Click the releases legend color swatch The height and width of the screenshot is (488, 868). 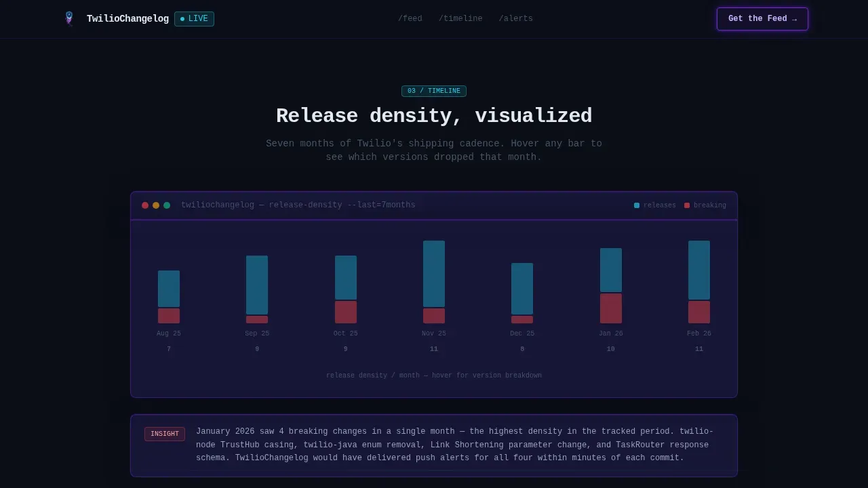coord(637,205)
